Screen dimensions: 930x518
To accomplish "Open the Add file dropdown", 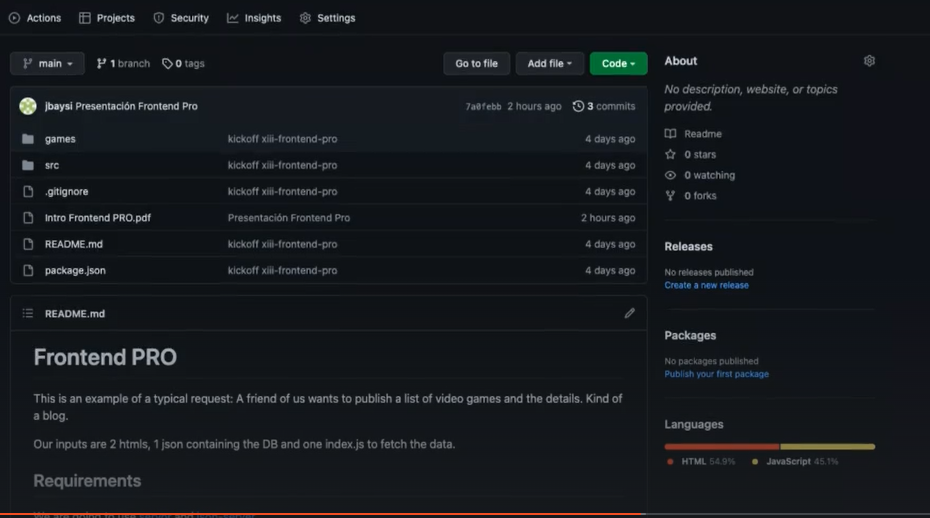I will pyautogui.click(x=550, y=63).
